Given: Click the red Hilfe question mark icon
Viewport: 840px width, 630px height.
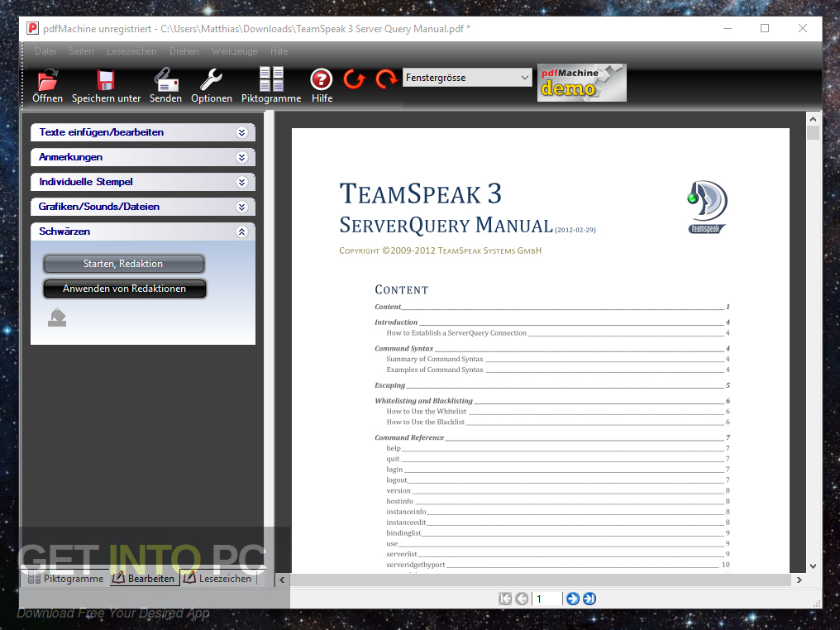Looking at the screenshot, I should tap(322, 79).
